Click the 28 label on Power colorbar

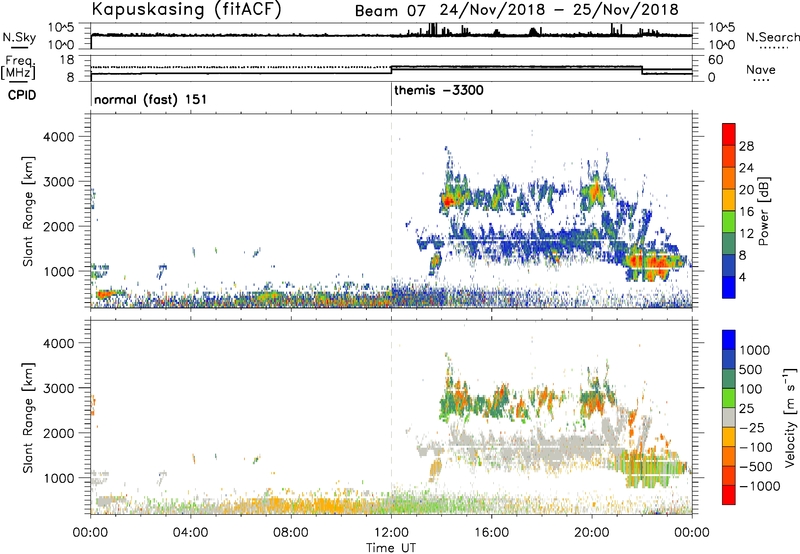[x=746, y=146]
